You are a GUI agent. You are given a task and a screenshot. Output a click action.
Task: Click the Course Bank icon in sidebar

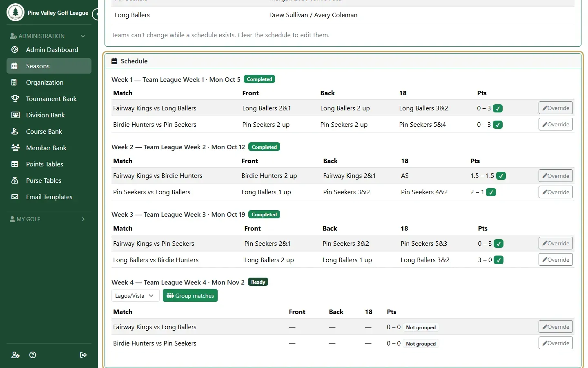tap(15, 131)
